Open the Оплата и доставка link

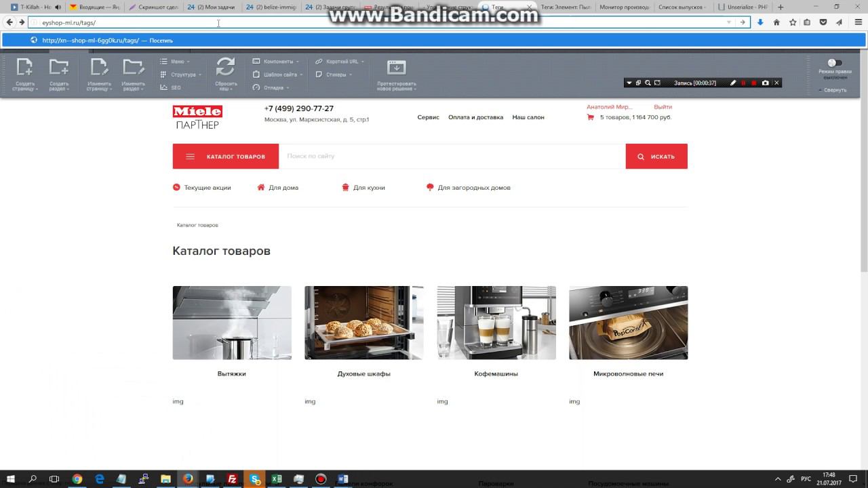tap(475, 117)
